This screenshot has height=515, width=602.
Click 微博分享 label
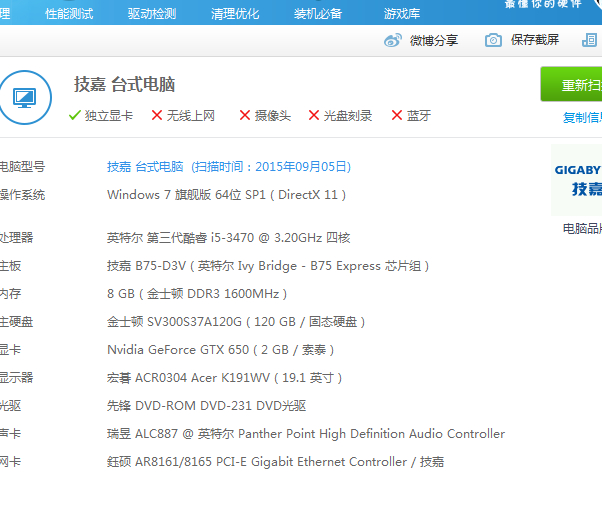click(434, 40)
